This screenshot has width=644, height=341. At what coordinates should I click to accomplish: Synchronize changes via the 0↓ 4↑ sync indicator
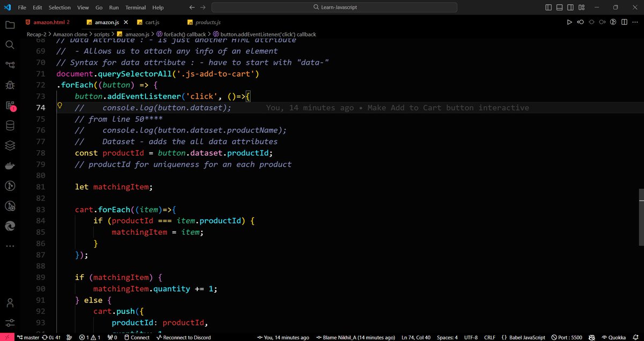[x=51, y=337]
